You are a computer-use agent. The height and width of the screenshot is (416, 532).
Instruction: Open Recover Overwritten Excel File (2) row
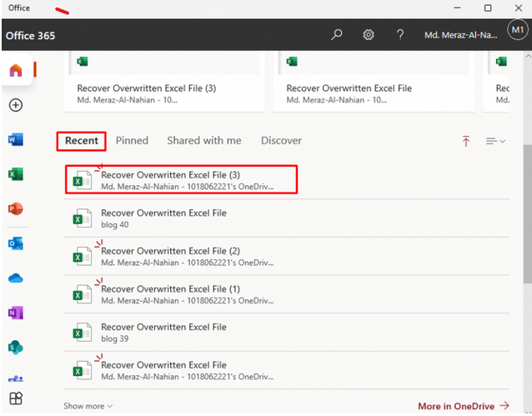point(286,256)
